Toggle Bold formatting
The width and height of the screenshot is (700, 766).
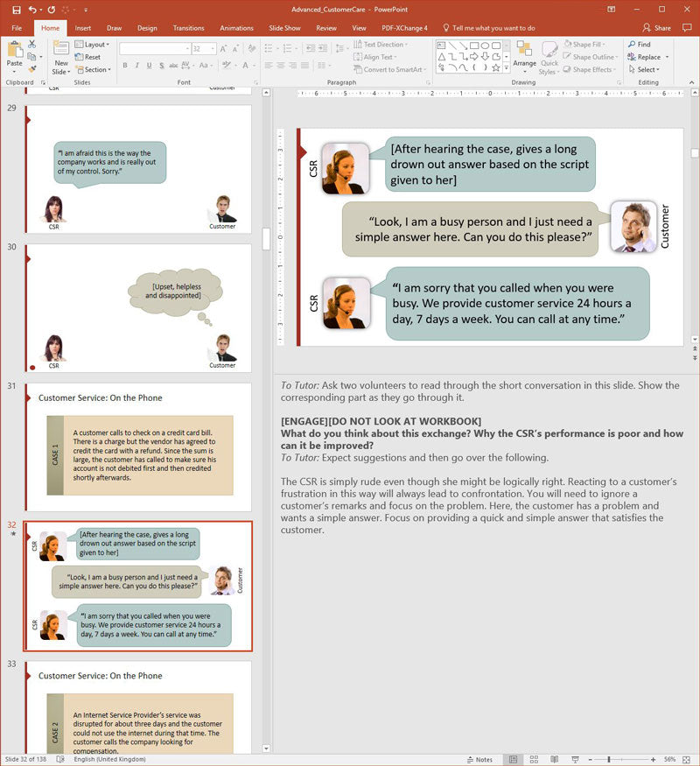125,65
